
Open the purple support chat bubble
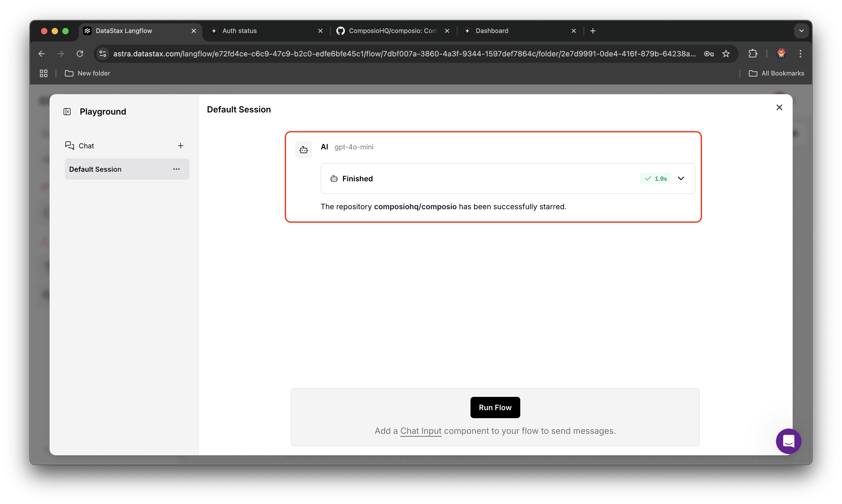point(788,441)
